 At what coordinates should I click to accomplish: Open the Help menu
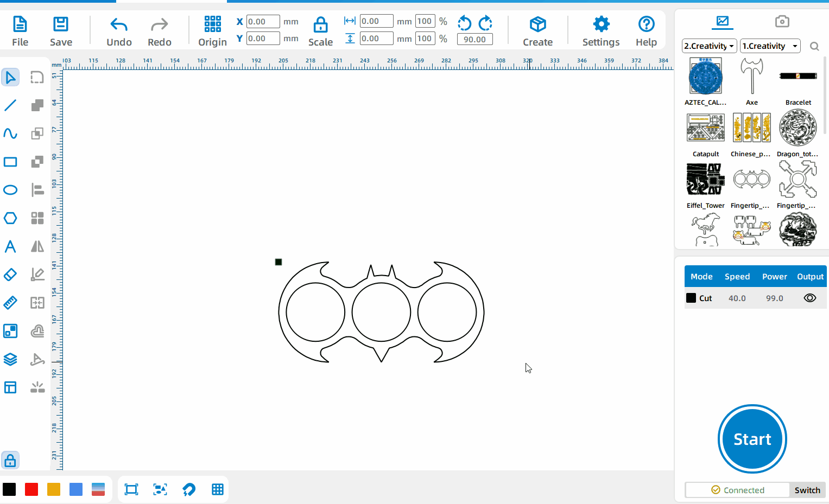(646, 32)
